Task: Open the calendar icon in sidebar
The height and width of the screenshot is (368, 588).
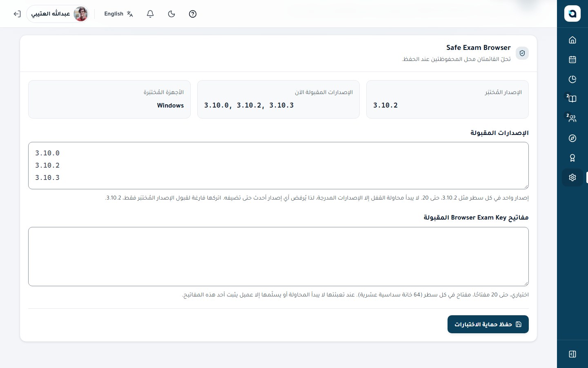Action: [x=572, y=59]
